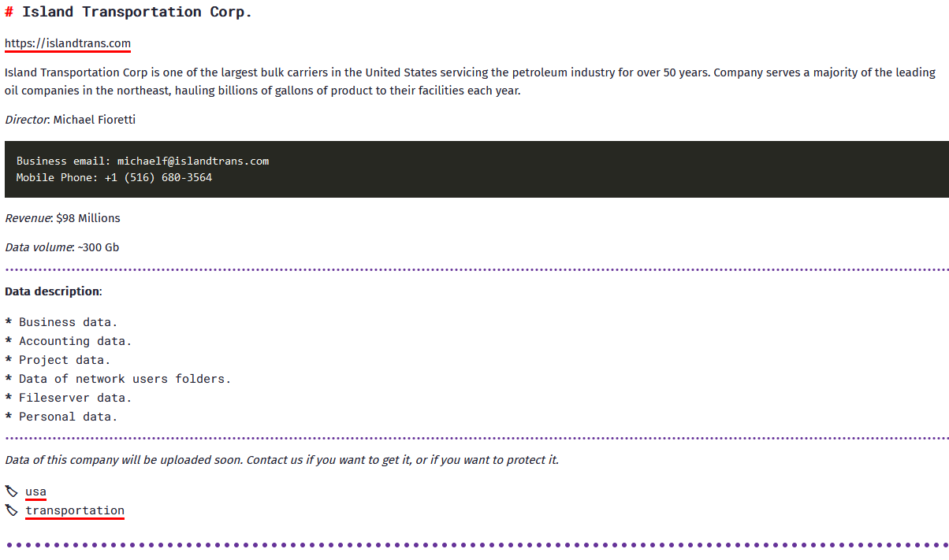The width and height of the screenshot is (949, 560).
Task: Click the ~300 Gb data volume text
Action: point(99,247)
